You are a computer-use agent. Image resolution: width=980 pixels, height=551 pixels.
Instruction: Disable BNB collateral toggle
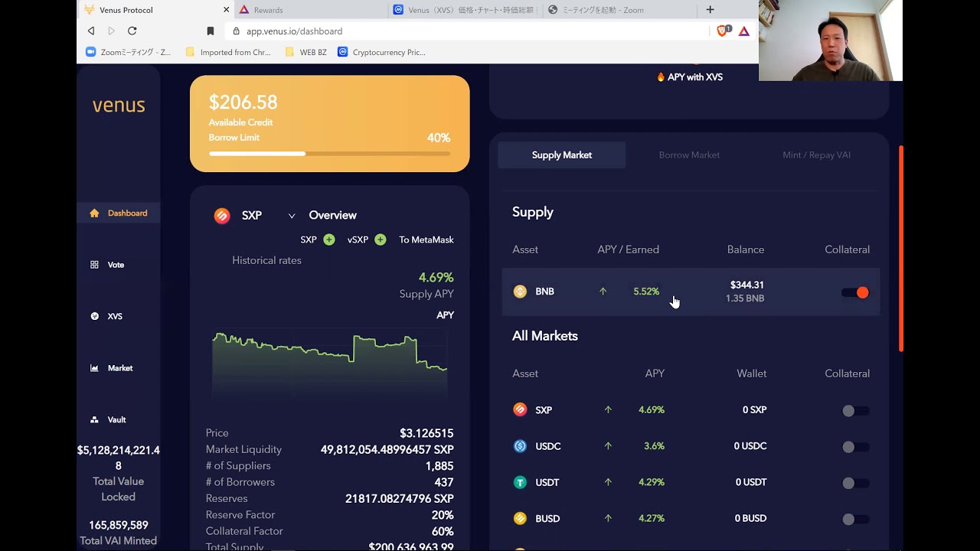point(855,292)
